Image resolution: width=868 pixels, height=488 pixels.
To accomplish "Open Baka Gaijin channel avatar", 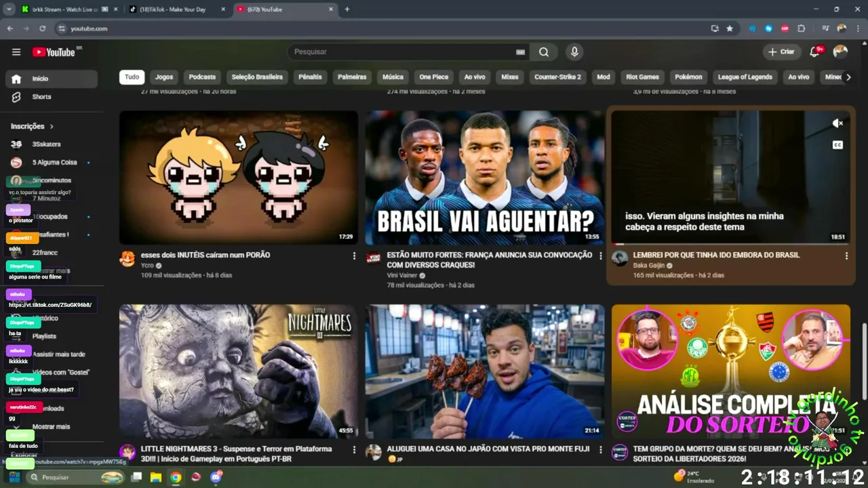I will click(620, 259).
